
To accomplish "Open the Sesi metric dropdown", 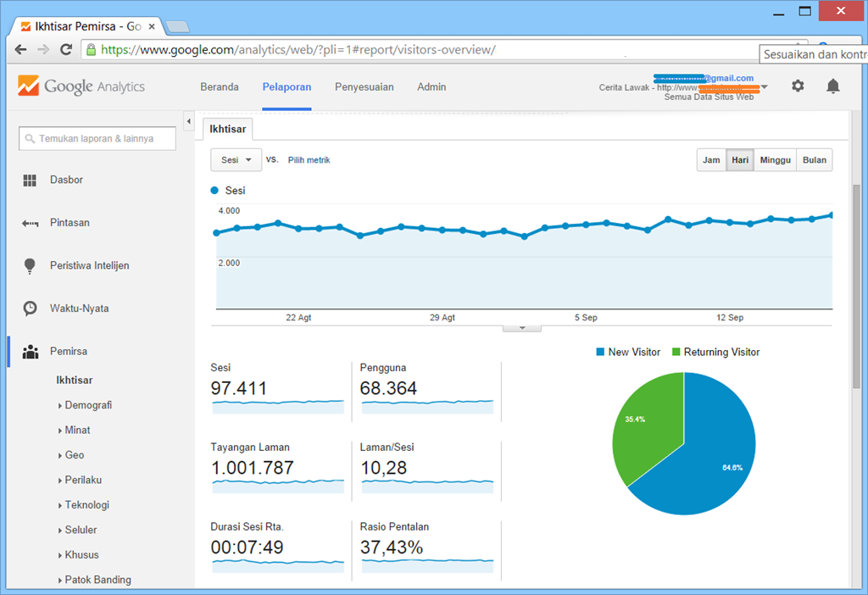I will [x=236, y=160].
